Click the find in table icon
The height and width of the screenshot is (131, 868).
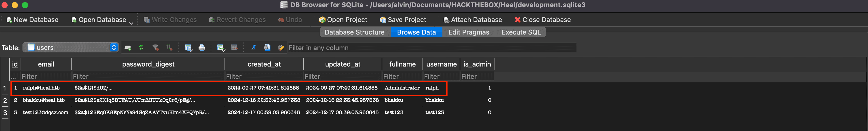(267, 48)
